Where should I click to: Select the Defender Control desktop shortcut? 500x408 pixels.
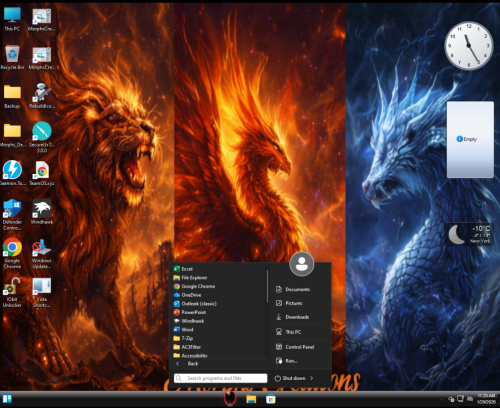tap(12, 214)
